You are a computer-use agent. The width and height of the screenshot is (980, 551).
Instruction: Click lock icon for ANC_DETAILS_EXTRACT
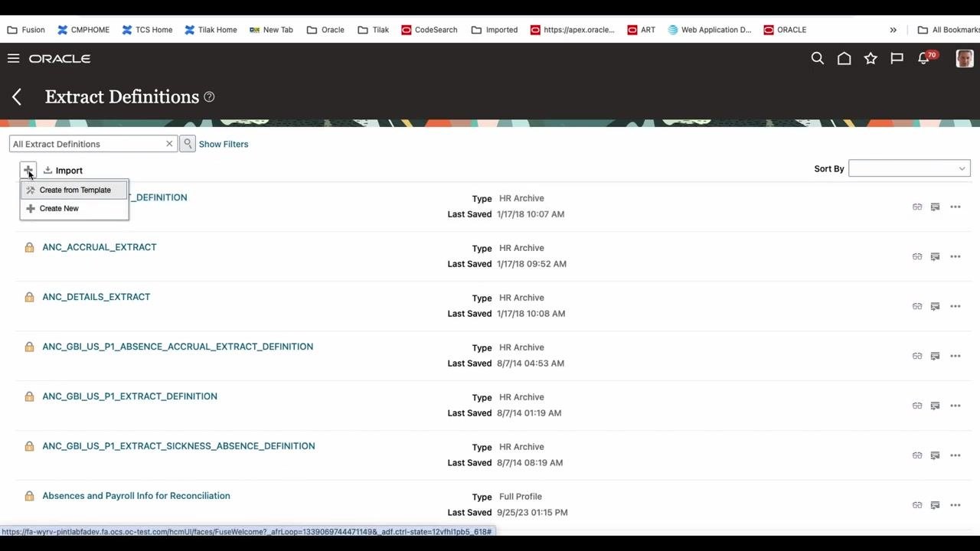(29, 297)
